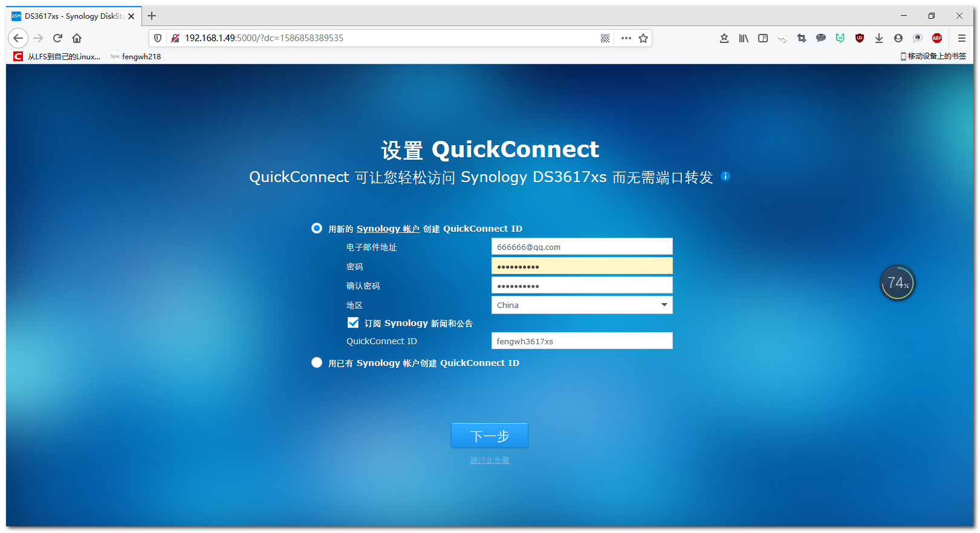
Task: Close the Firefox window
Action: (959, 16)
